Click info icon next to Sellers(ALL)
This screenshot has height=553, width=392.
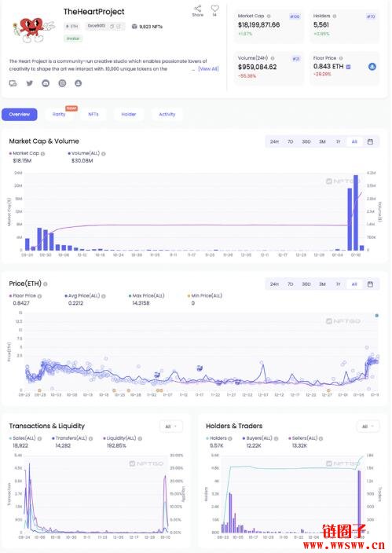(x=321, y=438)
